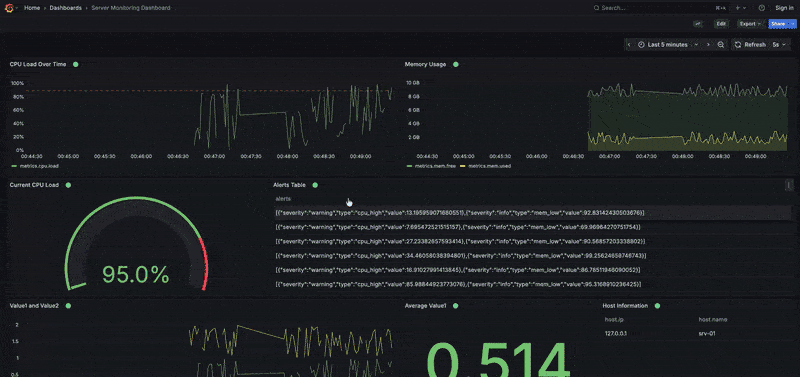This screenshot has width=800, height=377.
Task: Open the plus new-item menu icon
Action: [x=737, y=8]
